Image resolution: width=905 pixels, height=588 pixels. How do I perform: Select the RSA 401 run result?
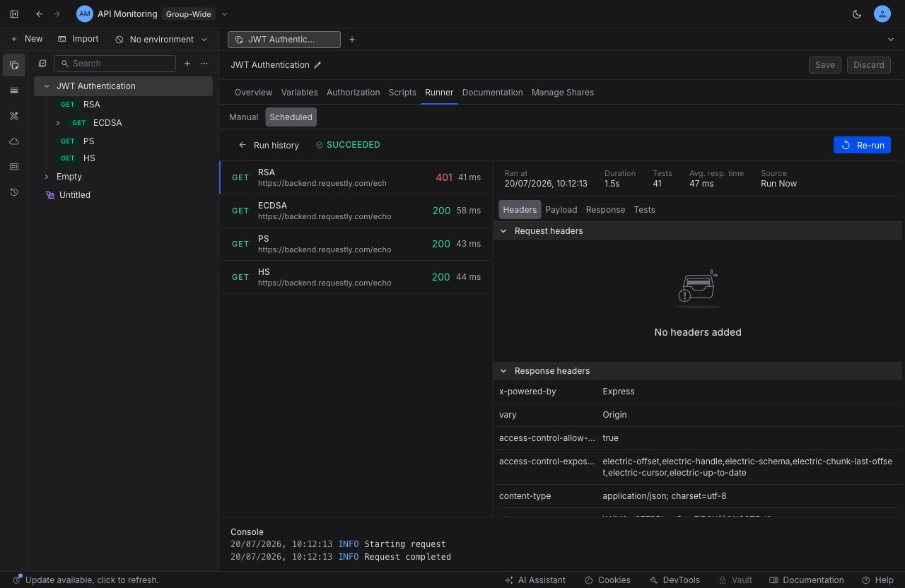coord(356,177)
